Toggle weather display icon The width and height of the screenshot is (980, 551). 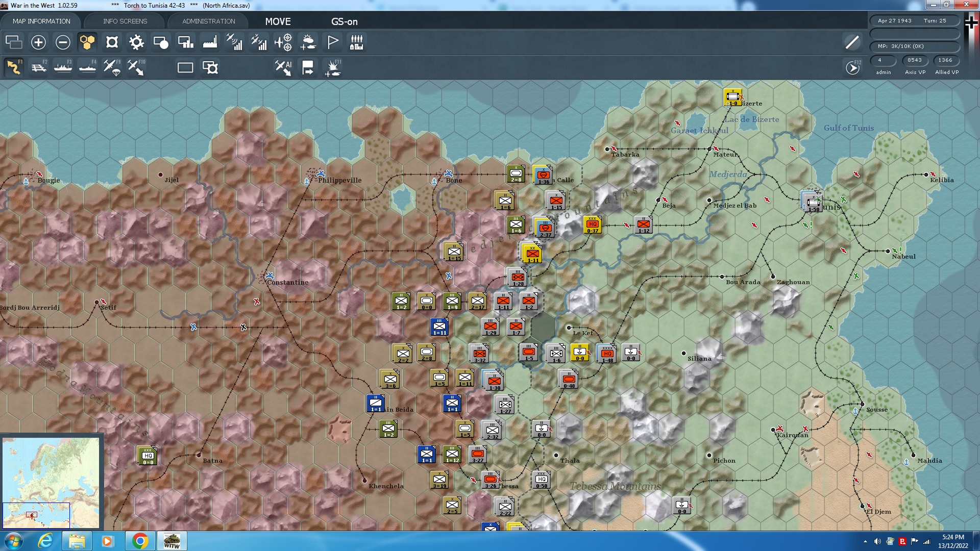308,42
